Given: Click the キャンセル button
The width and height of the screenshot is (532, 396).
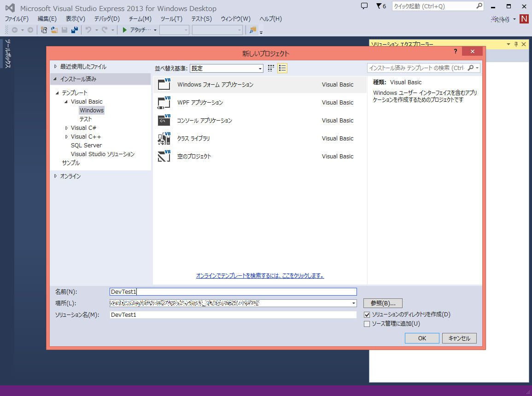Looking at the screenshot, I should (459, 338).
